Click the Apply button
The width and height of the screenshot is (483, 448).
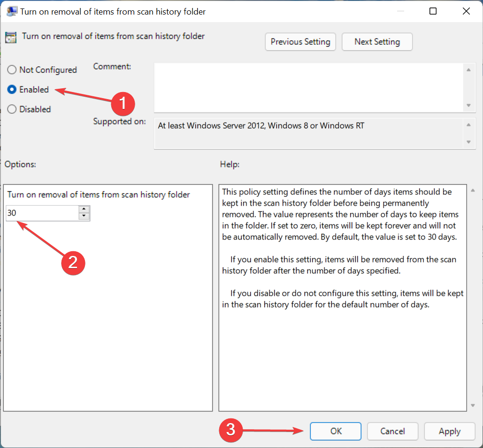click(x=449, y=431)
